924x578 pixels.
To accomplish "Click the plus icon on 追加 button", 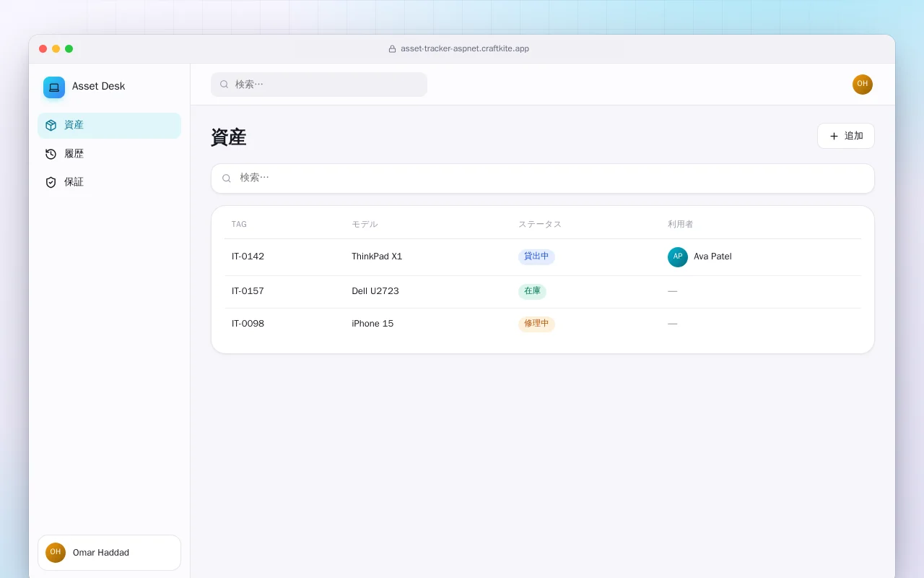I will [x=834, y=136].
